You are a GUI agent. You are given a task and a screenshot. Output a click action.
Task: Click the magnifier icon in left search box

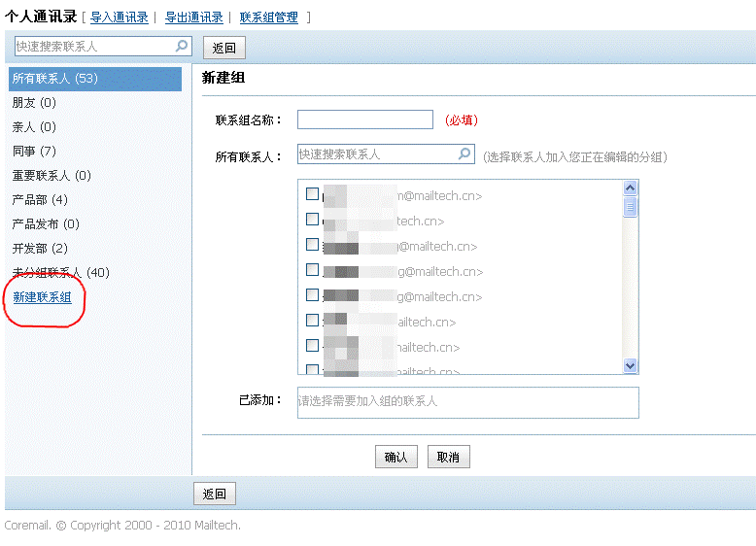click(182, 46)
